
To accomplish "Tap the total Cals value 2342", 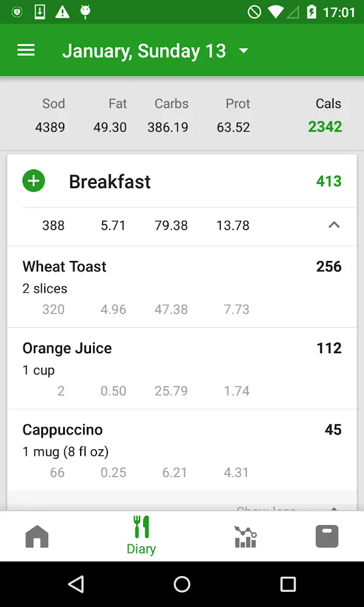I will pyautogui.click(x=325, y=127).
